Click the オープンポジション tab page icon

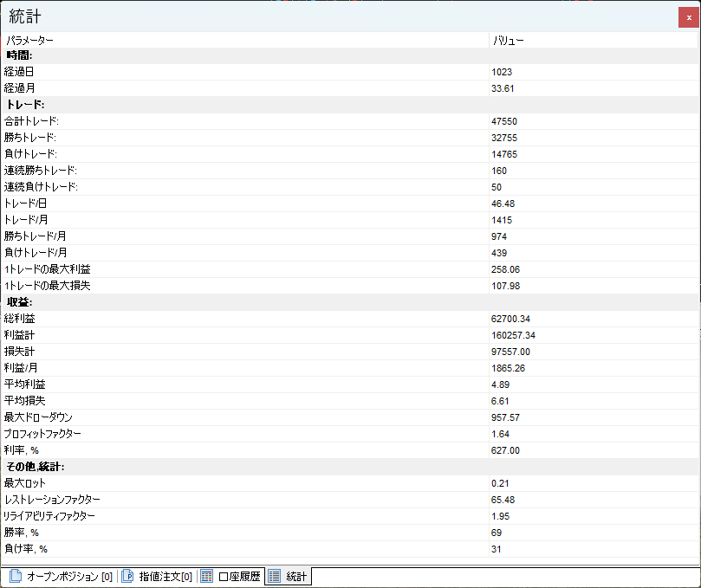[16, 576]
